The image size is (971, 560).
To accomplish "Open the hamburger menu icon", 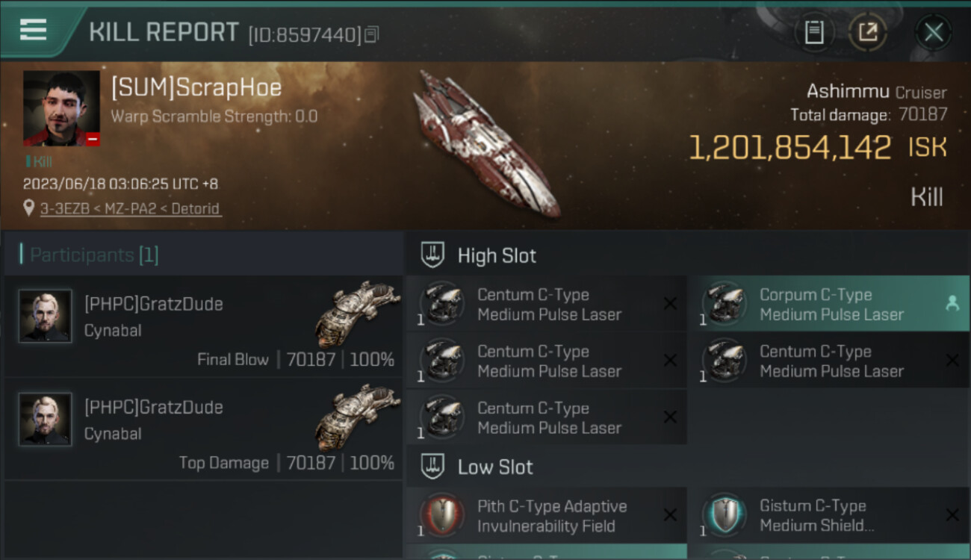I will [x=34, y=31].
